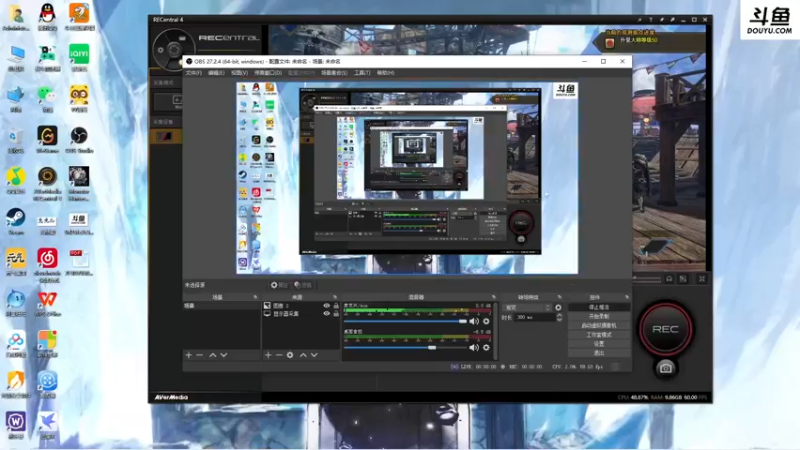Open the WPS Office desktop icon
The image size is (800, 450).
tap(47, 302)
